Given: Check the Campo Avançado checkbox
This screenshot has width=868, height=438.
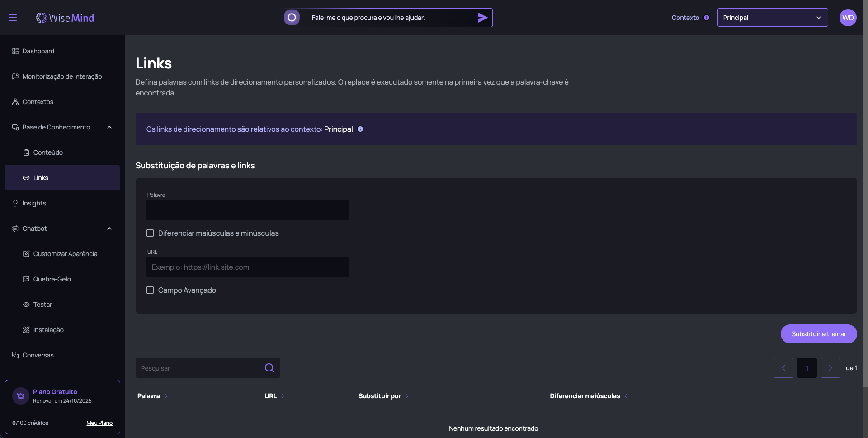Looking at the screenshot, I should click(x=150, y=290).
